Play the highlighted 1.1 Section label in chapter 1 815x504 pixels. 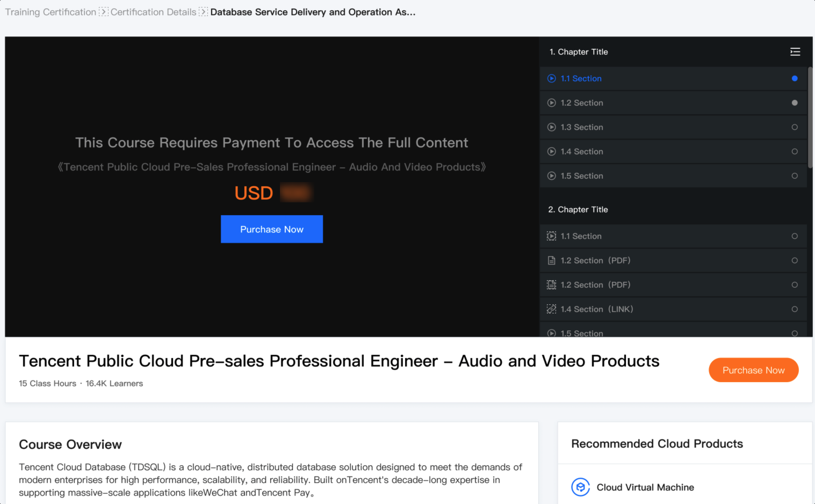[x=581, y=78]
